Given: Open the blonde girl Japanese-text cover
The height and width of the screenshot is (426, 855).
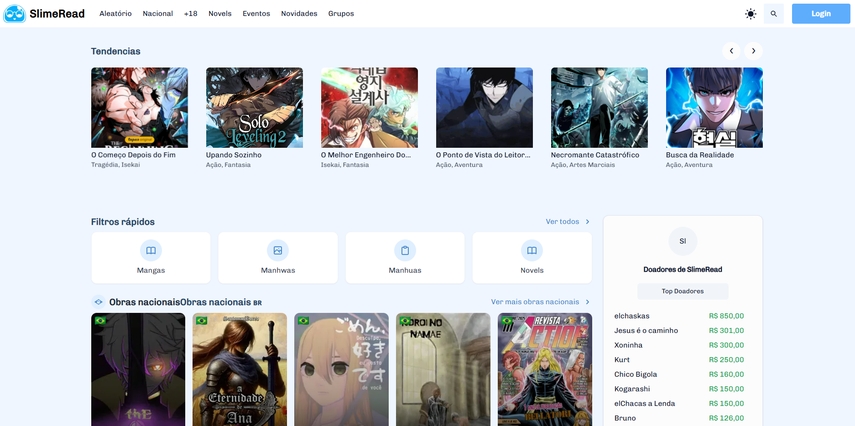Looking at the screenshot, I should pos(341,369).
